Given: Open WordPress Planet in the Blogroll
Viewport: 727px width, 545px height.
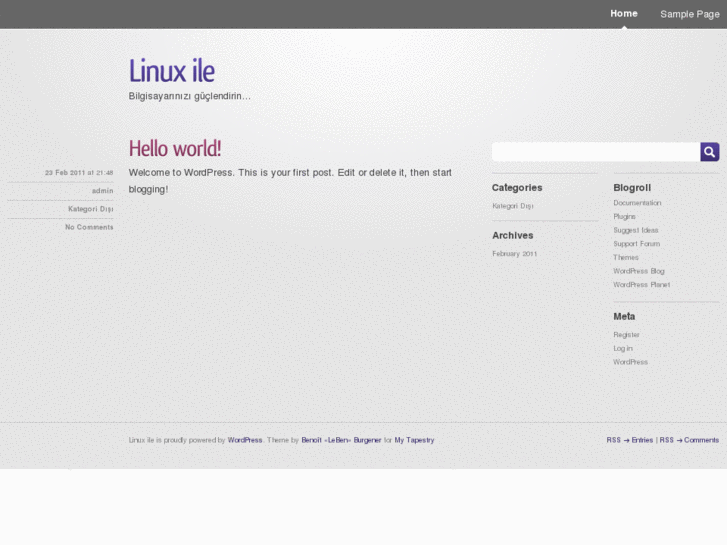Looking at the screenshot, I should point(642,284).
